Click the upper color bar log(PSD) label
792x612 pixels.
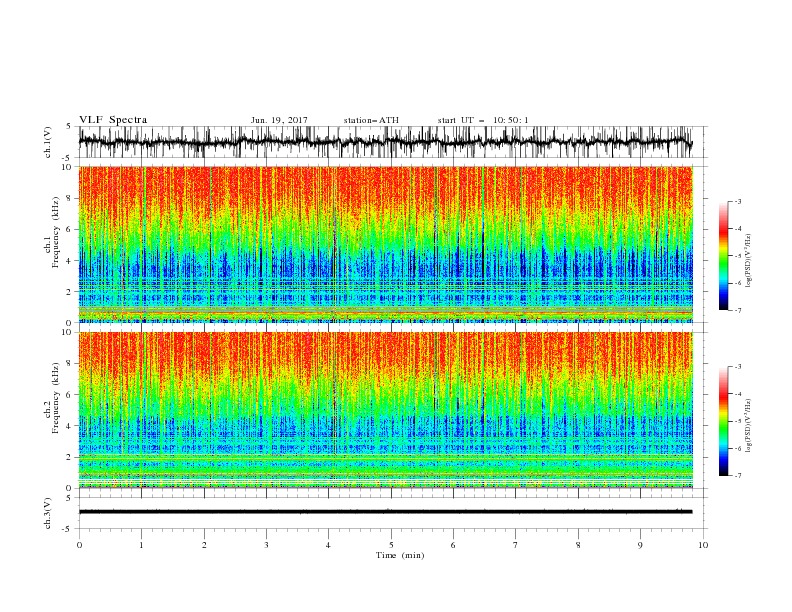click(x=749, y=261)
